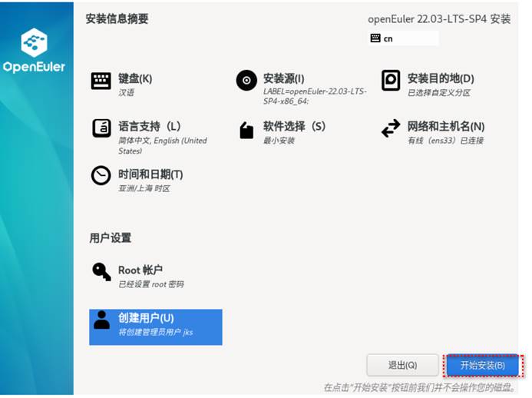Click the text 已经设置 root 密码
532x398 pixels.
[x=151, y=284]
